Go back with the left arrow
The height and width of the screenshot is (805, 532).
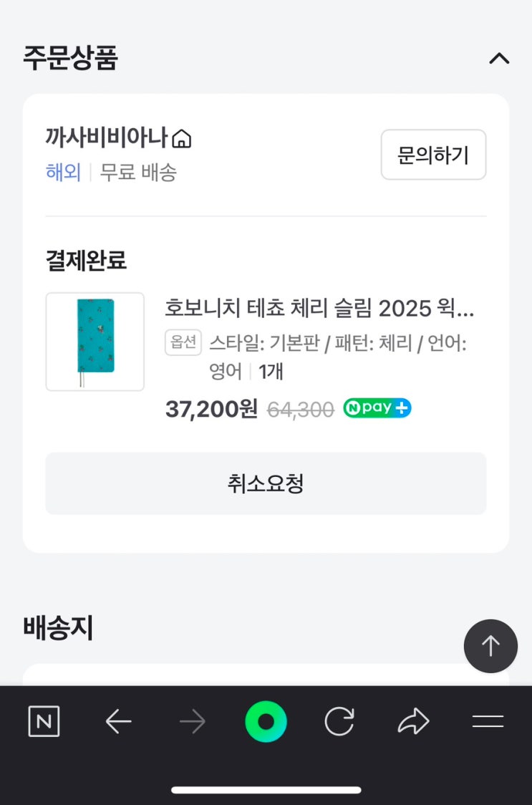tap(119, 721)
